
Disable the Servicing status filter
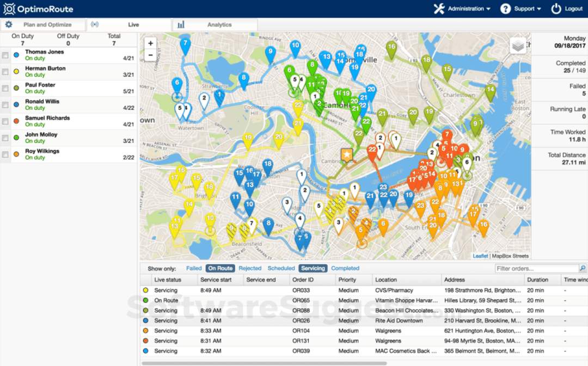pyautogui.click(x=313, y=268)
